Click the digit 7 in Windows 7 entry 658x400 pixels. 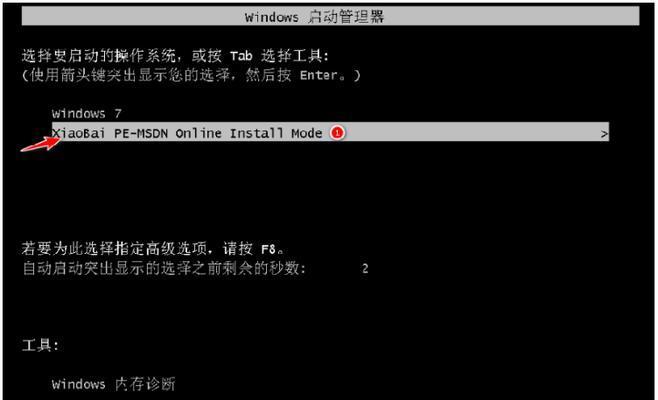click(x=118, y=114)
